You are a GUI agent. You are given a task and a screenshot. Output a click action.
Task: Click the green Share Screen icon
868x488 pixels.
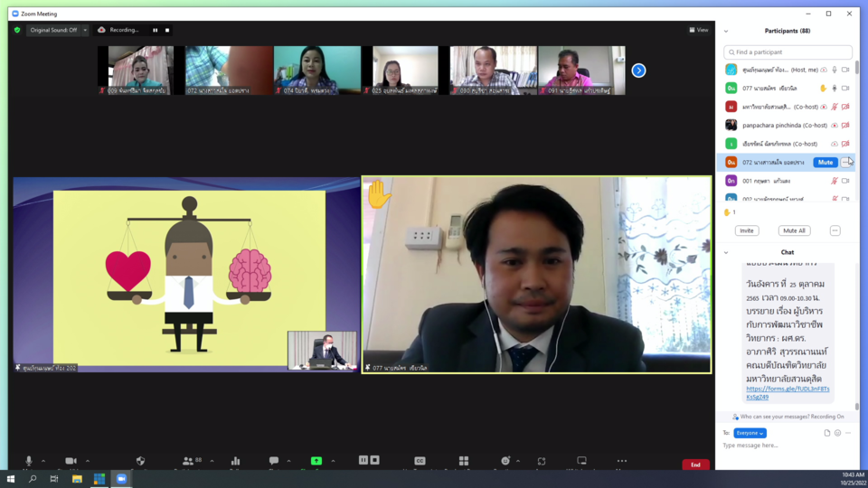316,460
